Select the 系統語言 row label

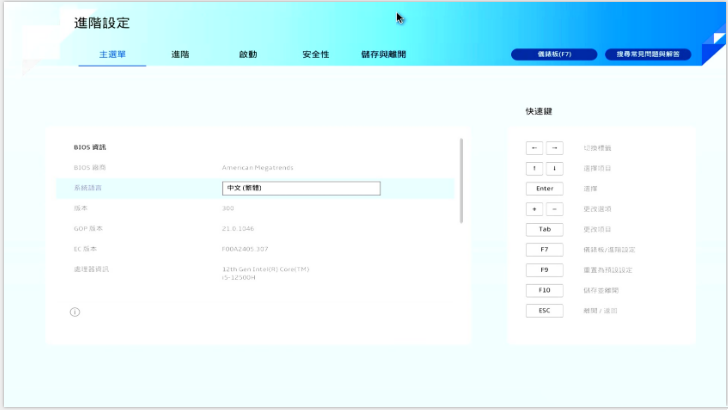88,188
